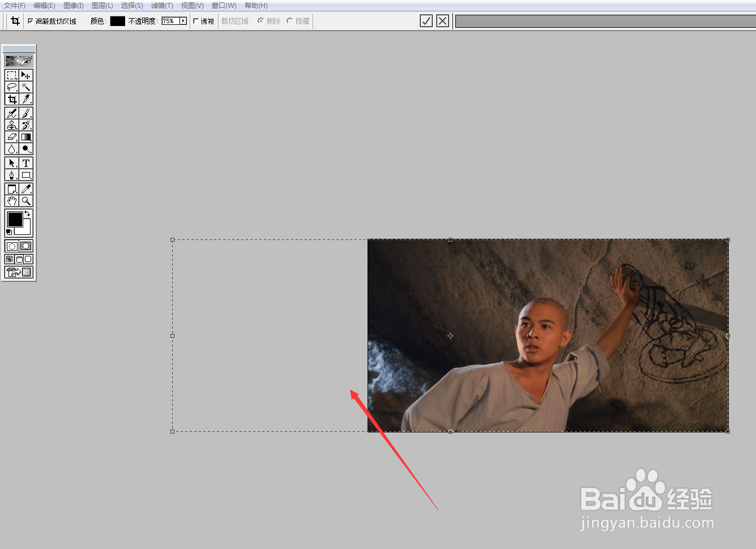The image size is (756, 549).
Task: Open the 视图(V) menu
Action: coord(193,6)
